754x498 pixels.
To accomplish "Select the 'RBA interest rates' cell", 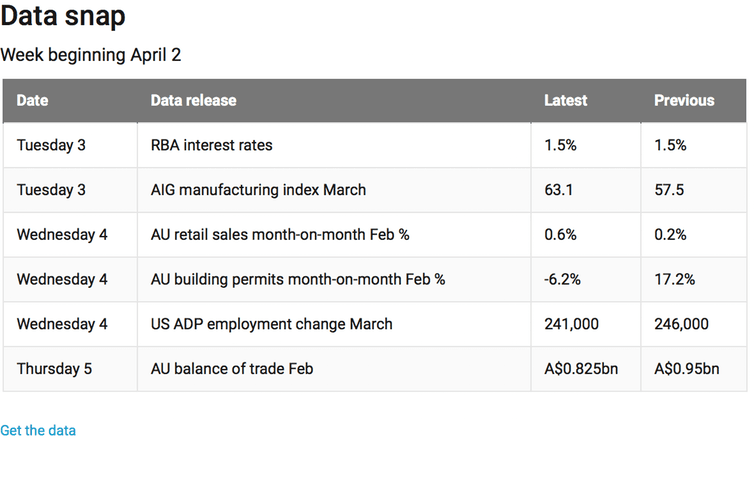I will coord(212,145).
